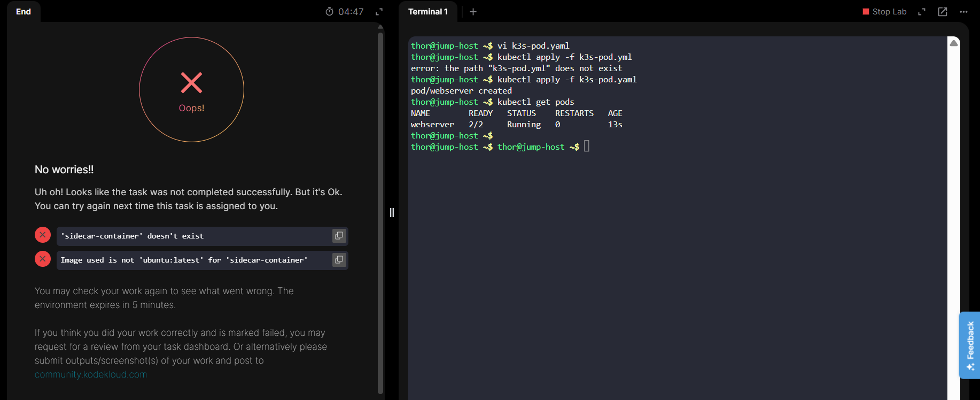Image resolution: width=980 pixels, height=400 pixels.
Task: Open the three-dots more options menu
Action: [x=963, y=12]
